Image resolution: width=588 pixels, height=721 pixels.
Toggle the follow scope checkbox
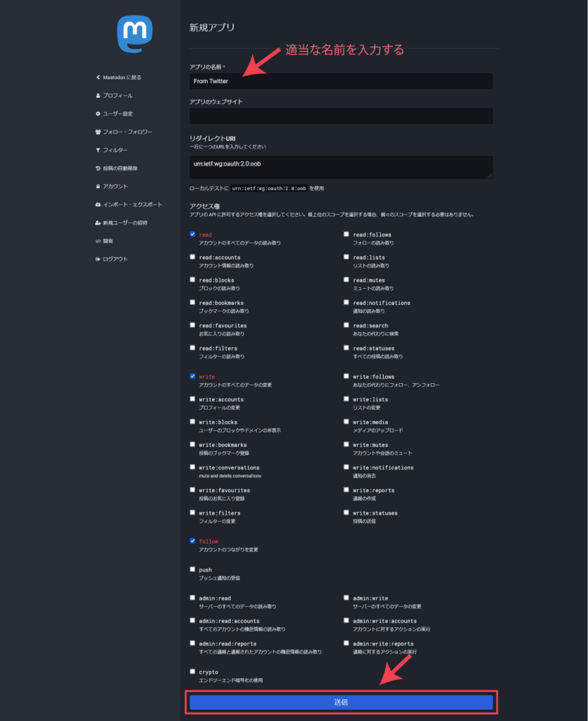(x=193, y=541)
